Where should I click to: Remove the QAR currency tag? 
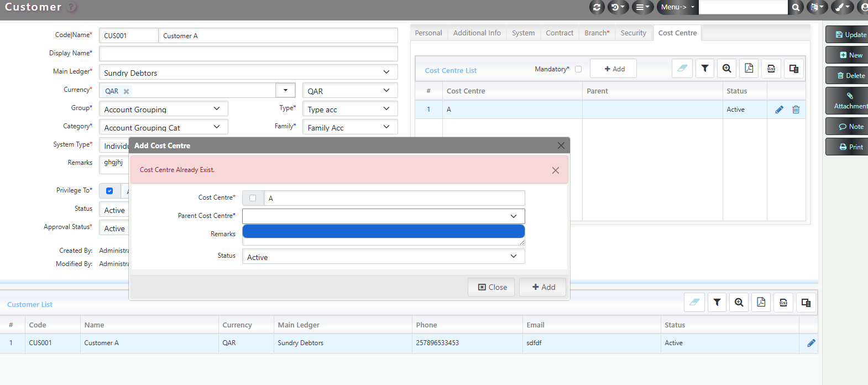pos(126,91)
